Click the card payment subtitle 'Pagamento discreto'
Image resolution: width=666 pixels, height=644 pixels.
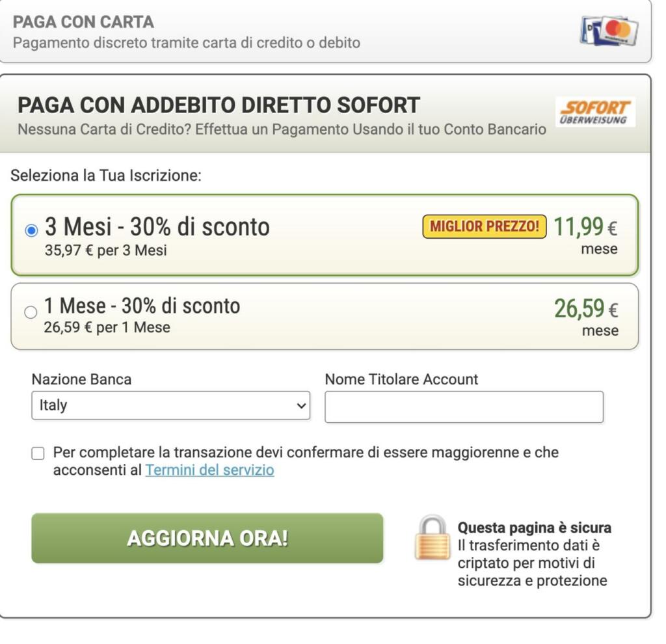pos(187,43)
